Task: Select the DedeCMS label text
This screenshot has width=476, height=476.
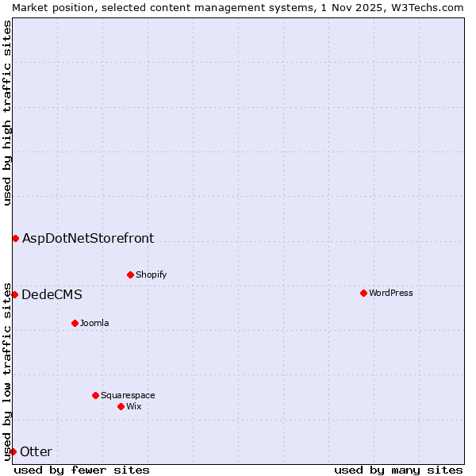Action: click(52, 294)
